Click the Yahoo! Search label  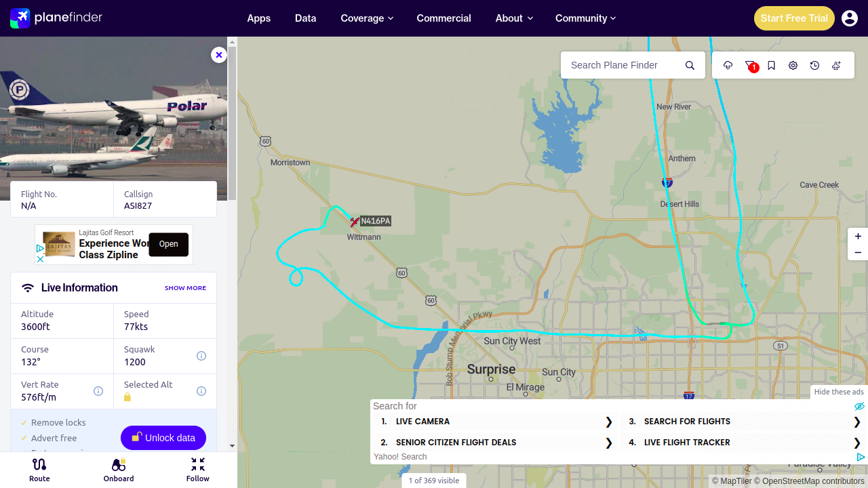click(x=400, y=457)
